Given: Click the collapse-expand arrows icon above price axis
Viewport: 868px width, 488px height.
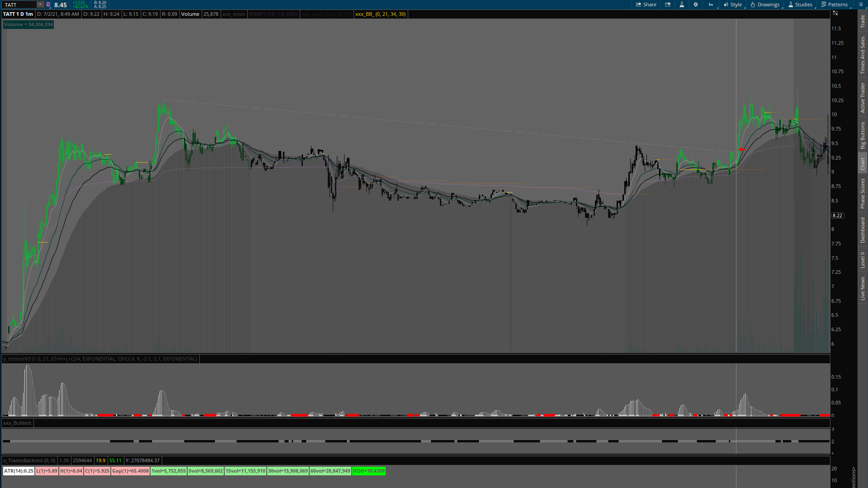Looking at the screenshot, I should pos(835,13).
